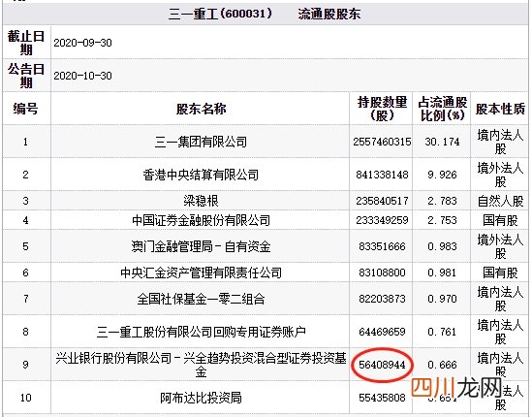Click the 编号 column header
Screen dimensions: 532x417
pos(26,109)
